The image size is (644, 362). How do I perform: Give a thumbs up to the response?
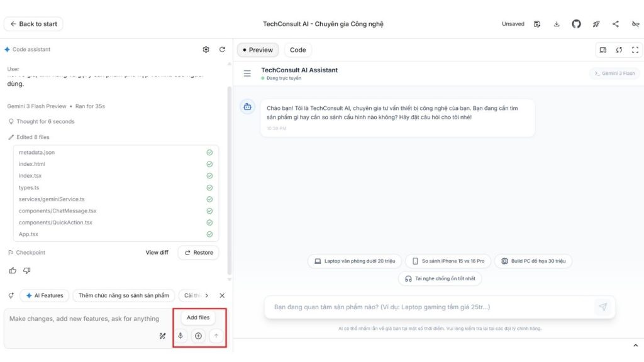[x=13, y=269]
